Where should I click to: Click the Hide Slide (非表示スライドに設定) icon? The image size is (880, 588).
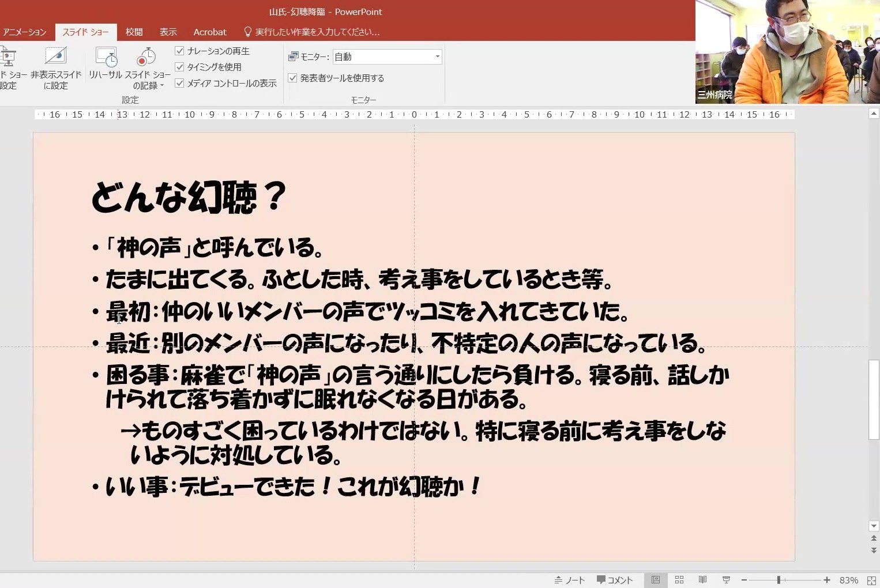56,57
